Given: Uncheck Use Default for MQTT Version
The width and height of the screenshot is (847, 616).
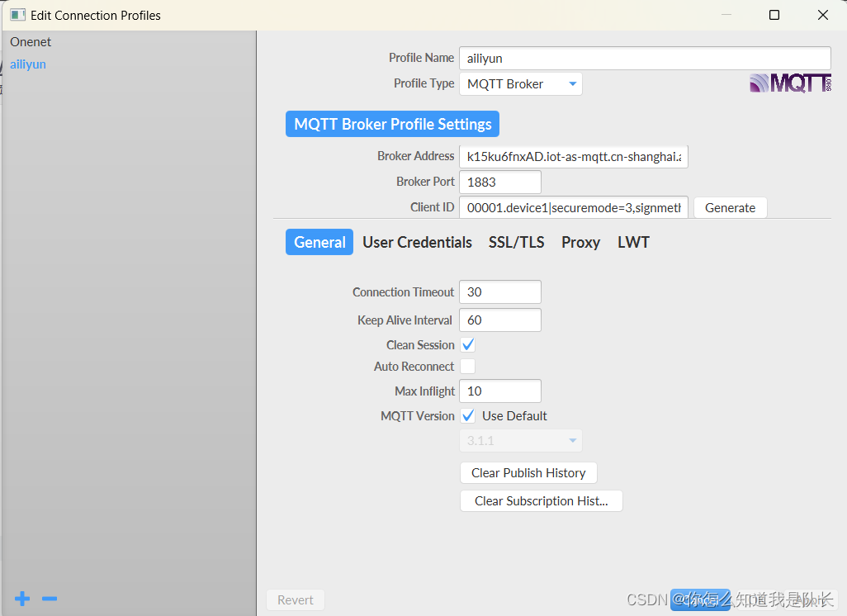Looking at the screenshot, I should click(467, 415).
